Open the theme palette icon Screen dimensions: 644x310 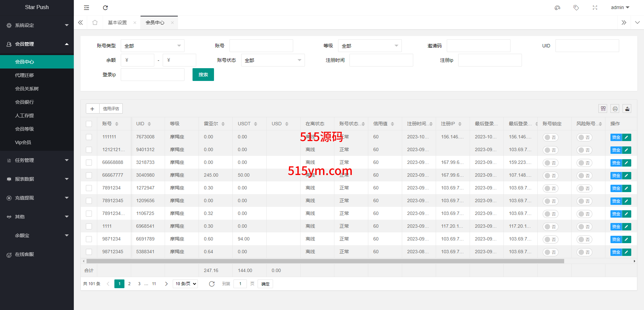click(x=557, y=8)
